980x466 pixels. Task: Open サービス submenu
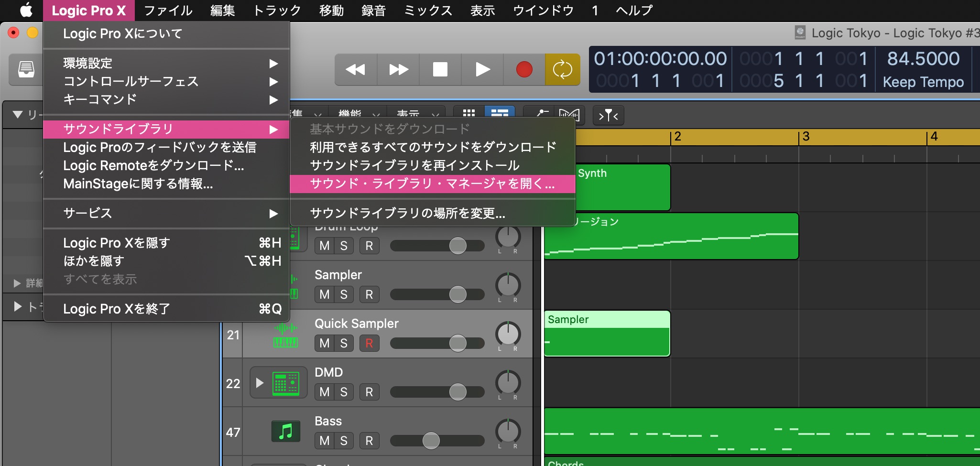point(166,213)
